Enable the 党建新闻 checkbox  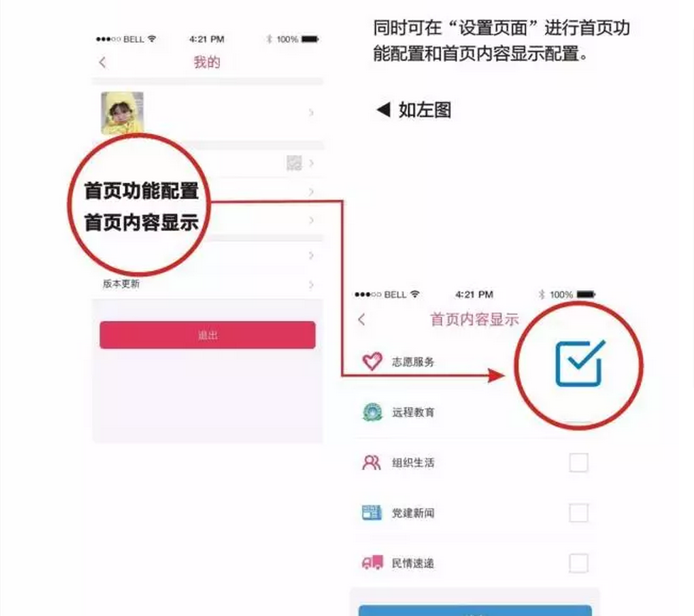[578, 513]
